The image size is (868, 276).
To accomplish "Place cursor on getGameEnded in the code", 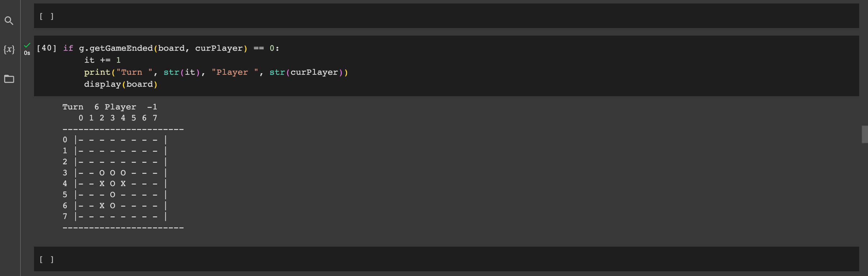I will 121,48.
